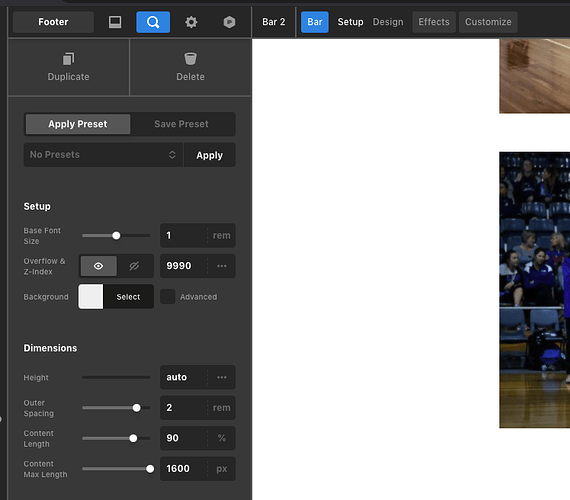Open the Background color swatch
The width and height of the screenshot is (570, 500).
tap(91, 297)
